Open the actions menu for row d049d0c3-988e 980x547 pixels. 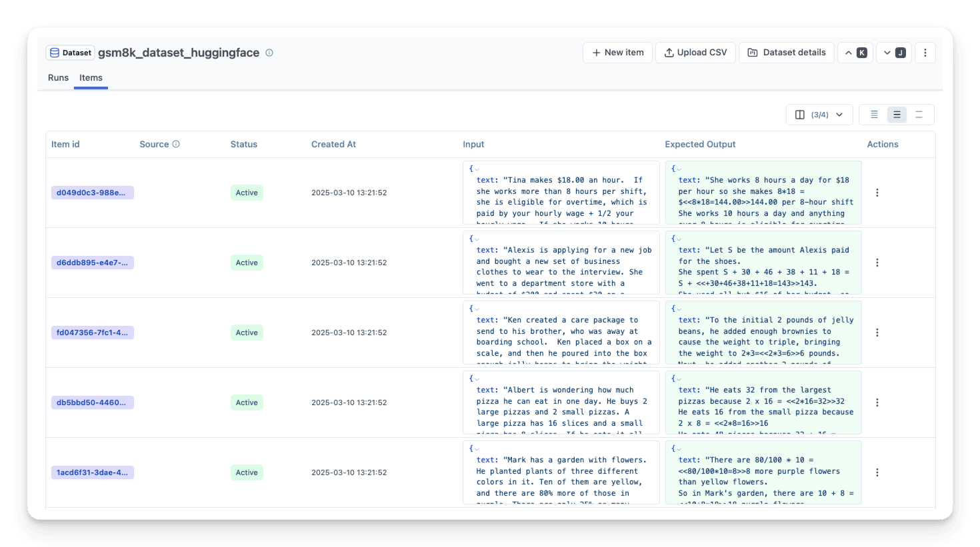click(877, 193)
